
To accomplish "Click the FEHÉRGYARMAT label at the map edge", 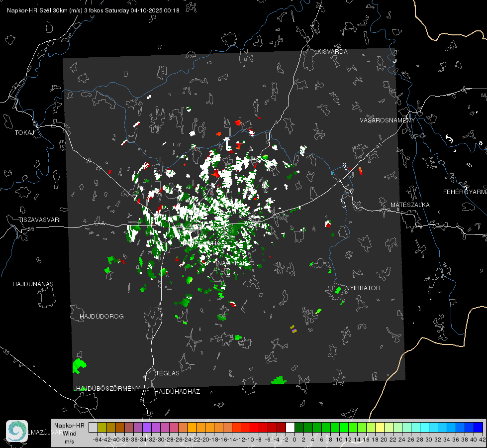I will pos(465,192).
